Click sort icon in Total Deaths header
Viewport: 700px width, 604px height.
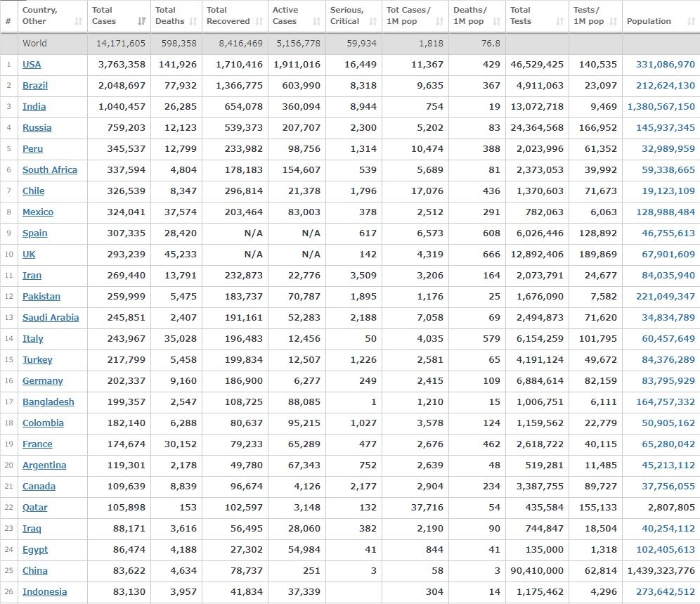tap(193, 22)
